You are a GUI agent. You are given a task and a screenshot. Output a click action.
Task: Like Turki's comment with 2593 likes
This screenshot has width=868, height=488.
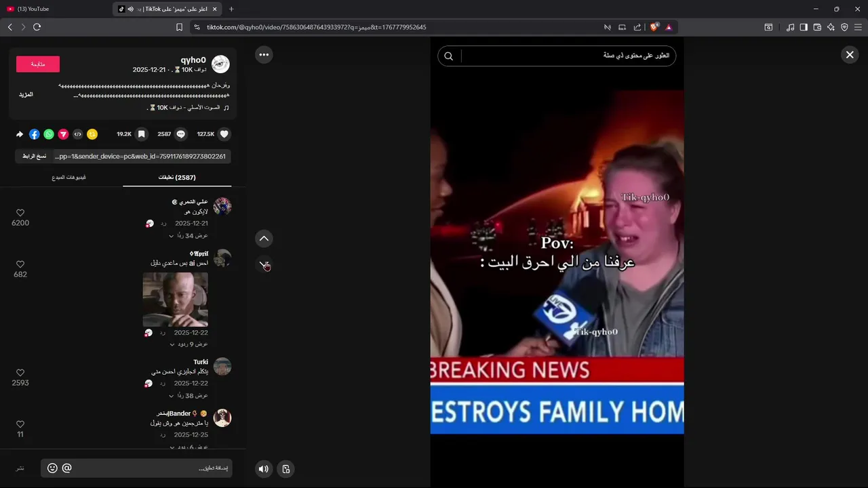tap(20, 373)
